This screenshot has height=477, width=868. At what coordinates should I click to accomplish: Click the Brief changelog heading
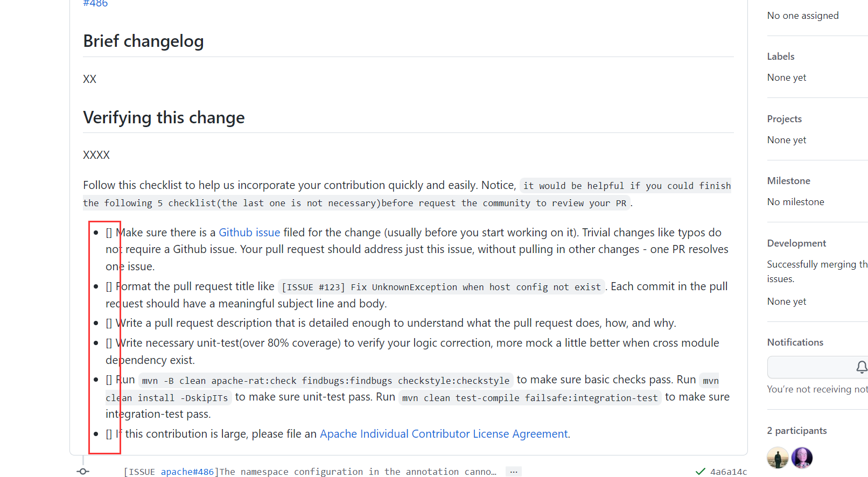pyautogui.click(x=143, y=41)
